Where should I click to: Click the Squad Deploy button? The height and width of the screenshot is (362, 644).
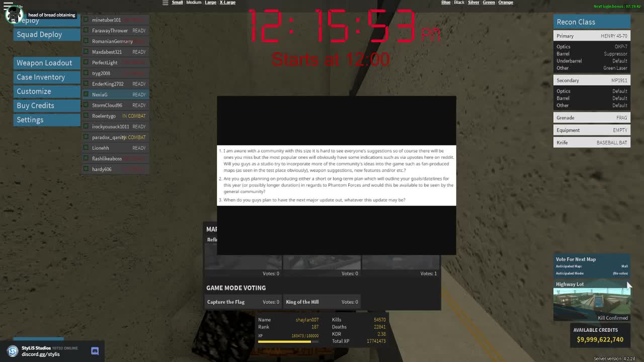click(x=39, y=34)
